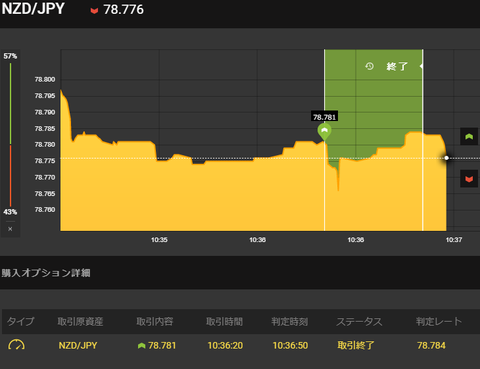480x369 pixels.
Task: Click the red portion of the sentiment bar
Action: pyautogui.click(x=10, y=176)
